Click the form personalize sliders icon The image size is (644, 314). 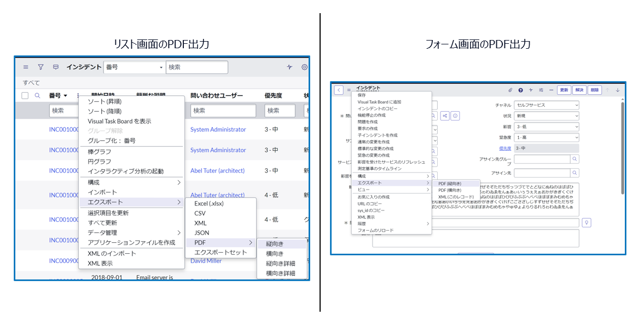(541, 90)
